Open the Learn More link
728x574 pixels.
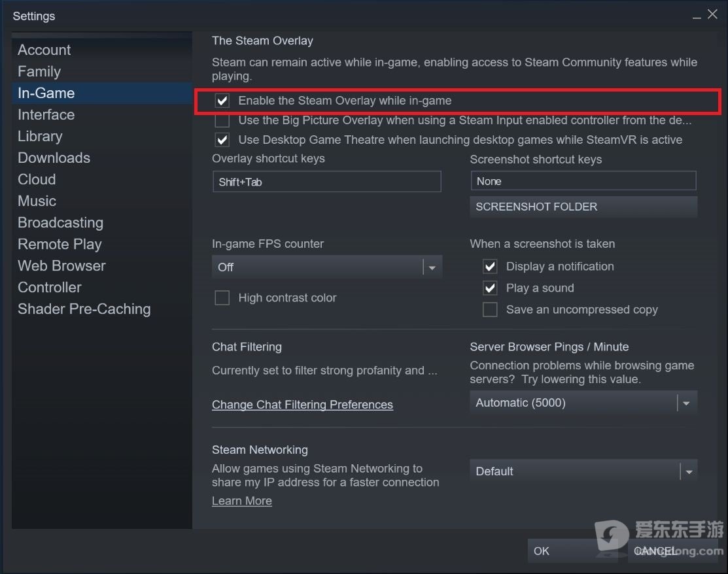pyautogui.click(x=242, y=501)
